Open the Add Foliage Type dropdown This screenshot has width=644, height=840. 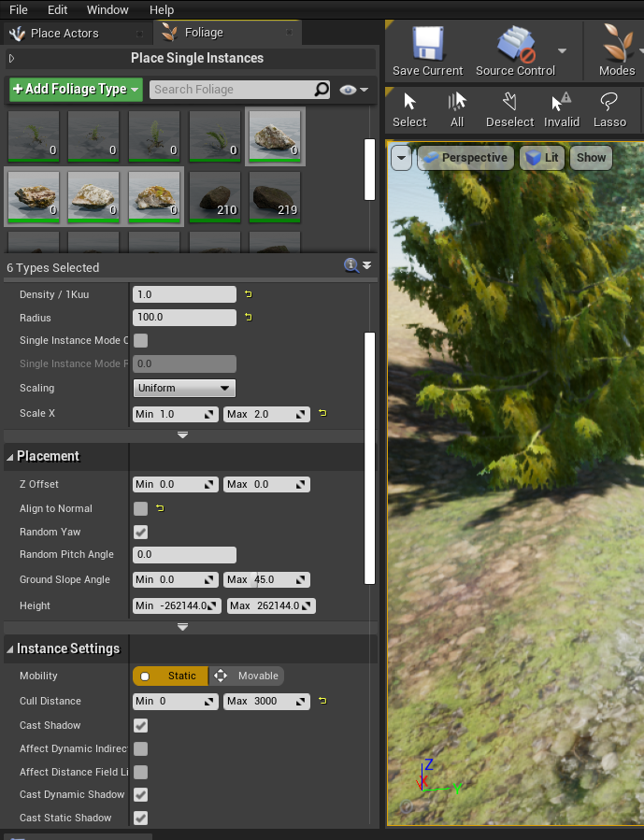(x=76, y=89)
